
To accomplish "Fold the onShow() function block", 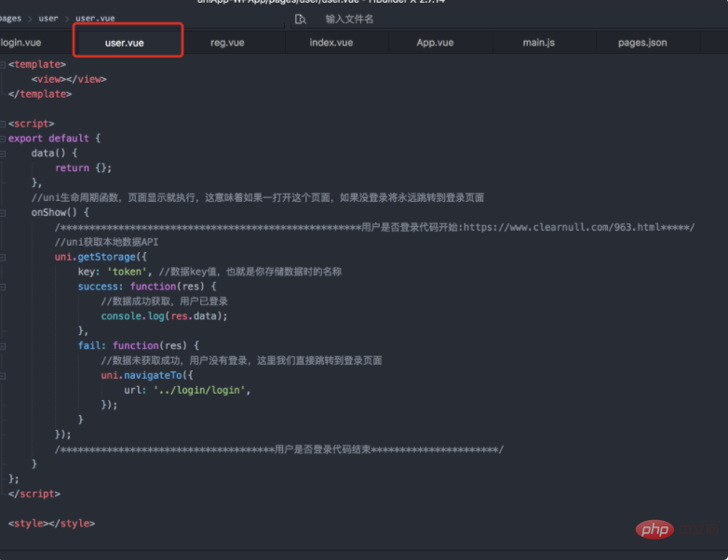I will (x=3, y=213).
